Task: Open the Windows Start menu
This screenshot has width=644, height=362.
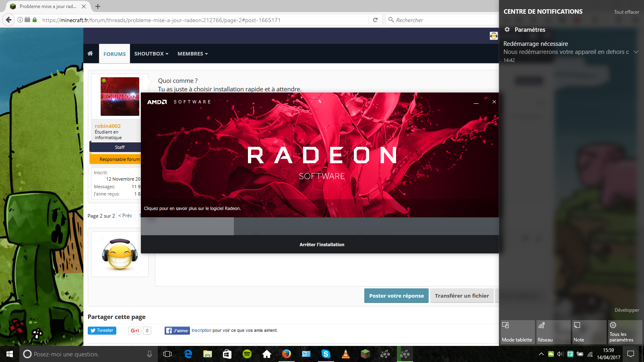Action: (x=10, y=354)
